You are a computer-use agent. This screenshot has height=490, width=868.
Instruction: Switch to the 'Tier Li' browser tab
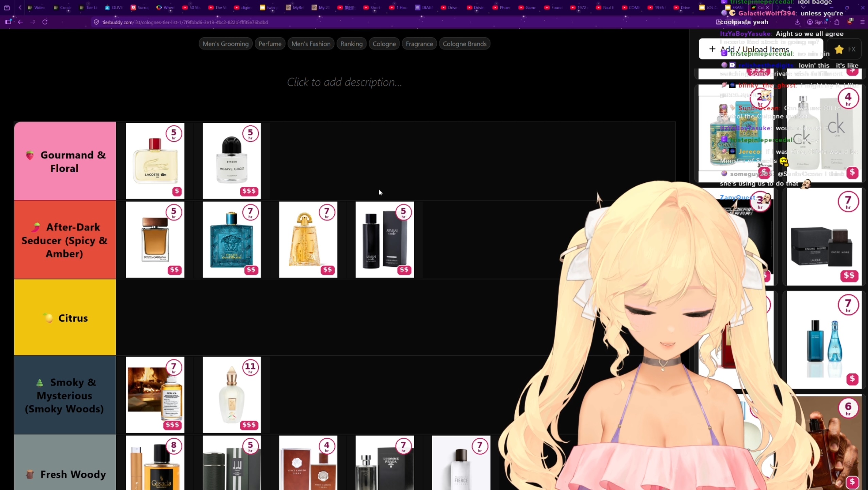(x=88, y=7)
